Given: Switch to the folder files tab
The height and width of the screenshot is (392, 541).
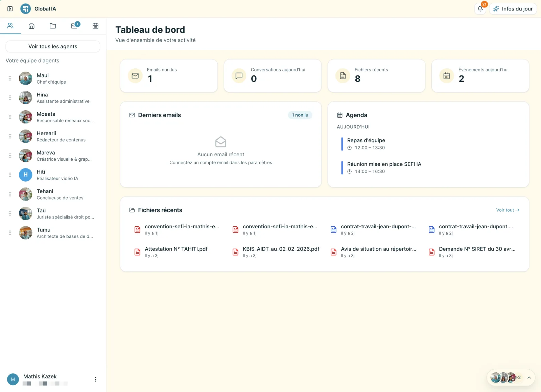Looking at the screenshot, I should 53,26.
